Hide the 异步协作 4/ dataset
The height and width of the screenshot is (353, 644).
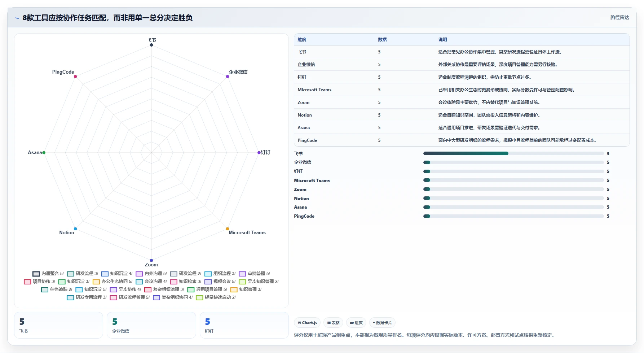click(125, 289)
